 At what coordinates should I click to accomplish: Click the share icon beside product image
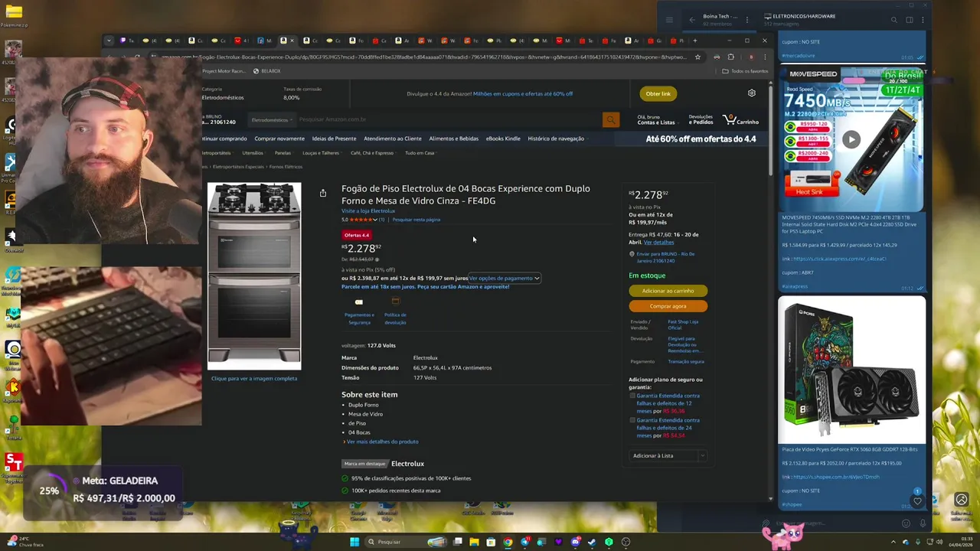point(323,193)
